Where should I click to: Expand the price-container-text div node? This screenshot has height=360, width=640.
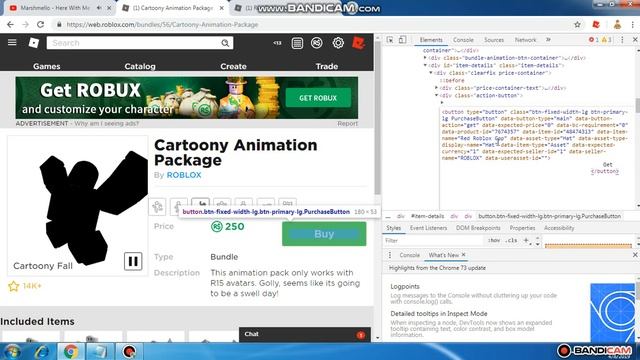click(x=436, y=88)
